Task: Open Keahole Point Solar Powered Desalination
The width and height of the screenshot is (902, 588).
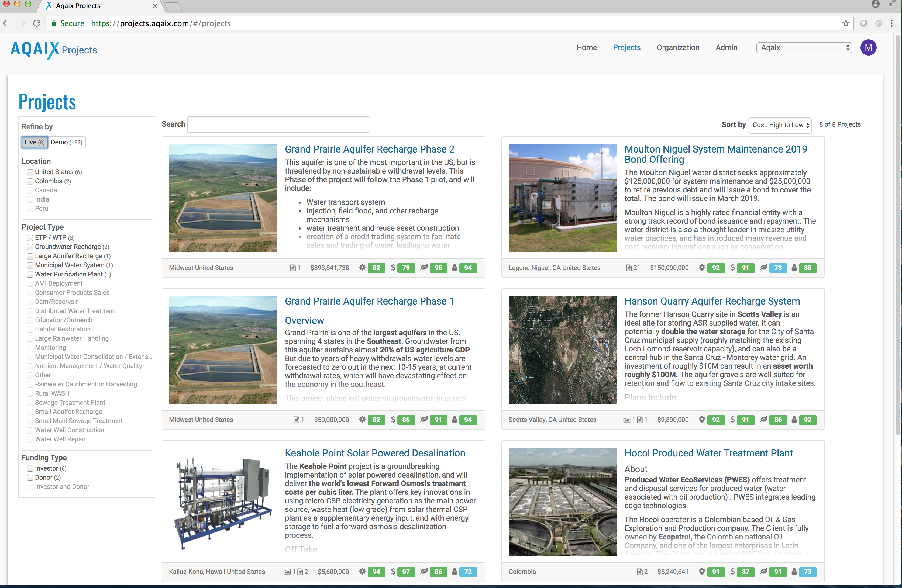Action: (x=375, y=453)
